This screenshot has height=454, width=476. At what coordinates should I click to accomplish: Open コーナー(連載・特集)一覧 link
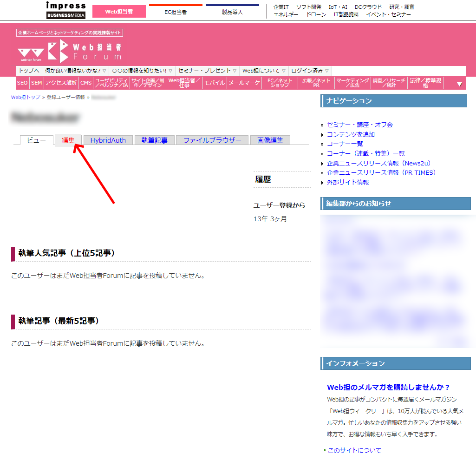coord(366,154)
